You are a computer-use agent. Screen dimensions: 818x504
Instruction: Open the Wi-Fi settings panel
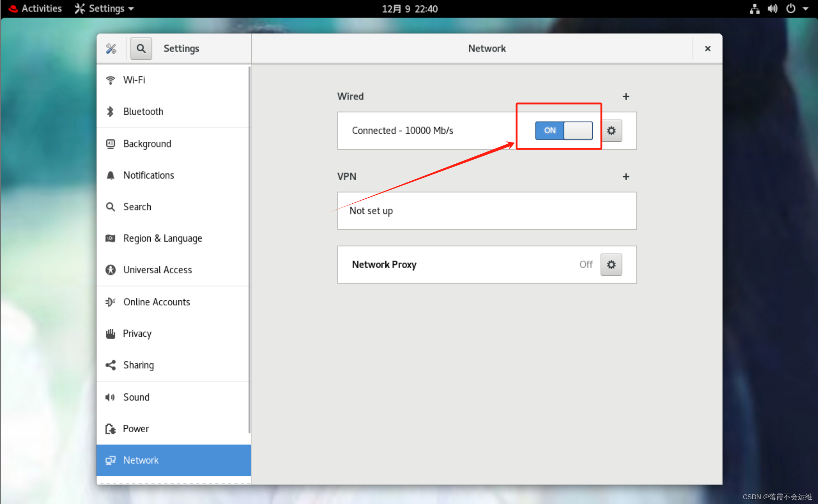coord(134,80)
